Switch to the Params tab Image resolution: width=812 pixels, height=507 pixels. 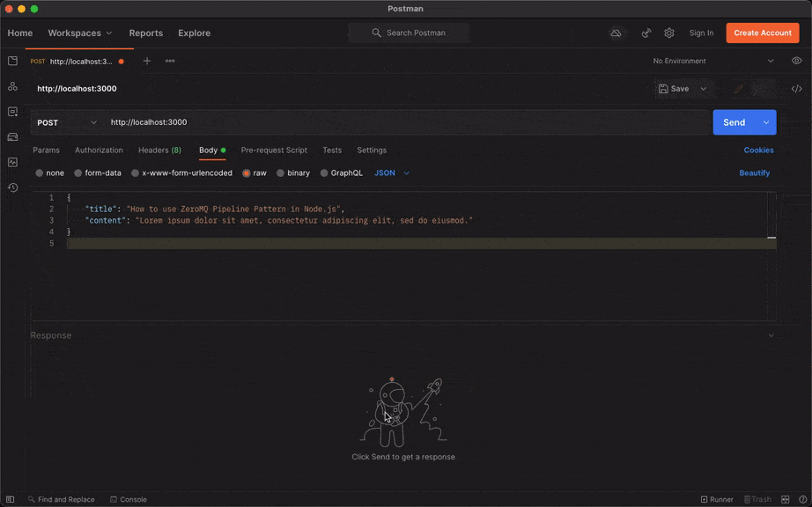click(46, 150)
